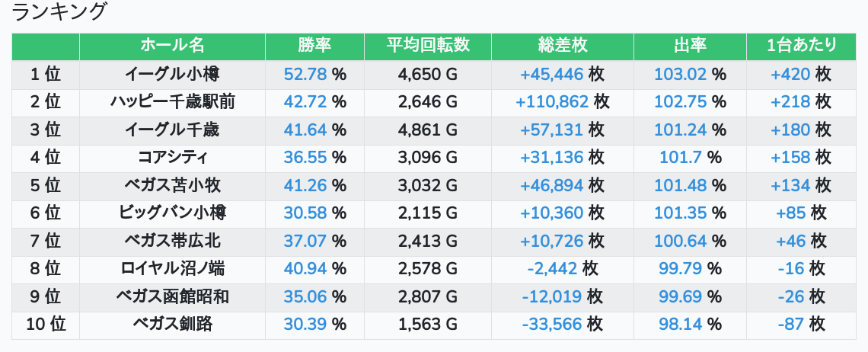
Task: Click the +110,862 total difference value
Action: (552, 102)
